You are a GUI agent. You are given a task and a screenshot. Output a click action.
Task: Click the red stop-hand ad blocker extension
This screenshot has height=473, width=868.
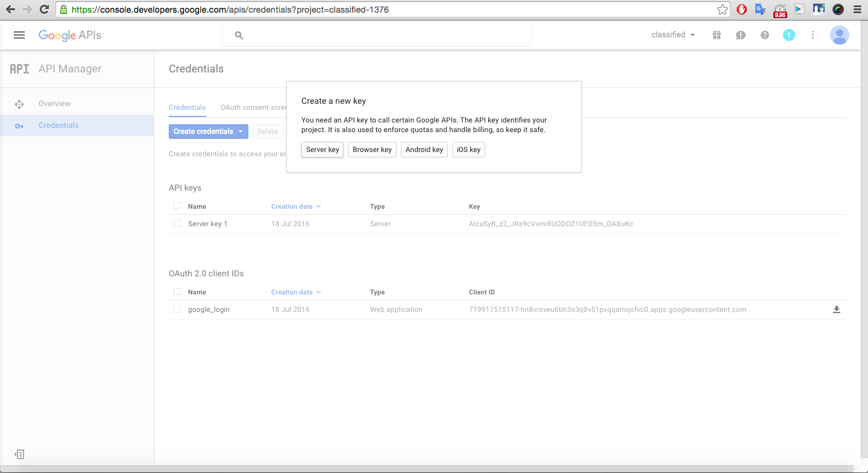(742, 9)
